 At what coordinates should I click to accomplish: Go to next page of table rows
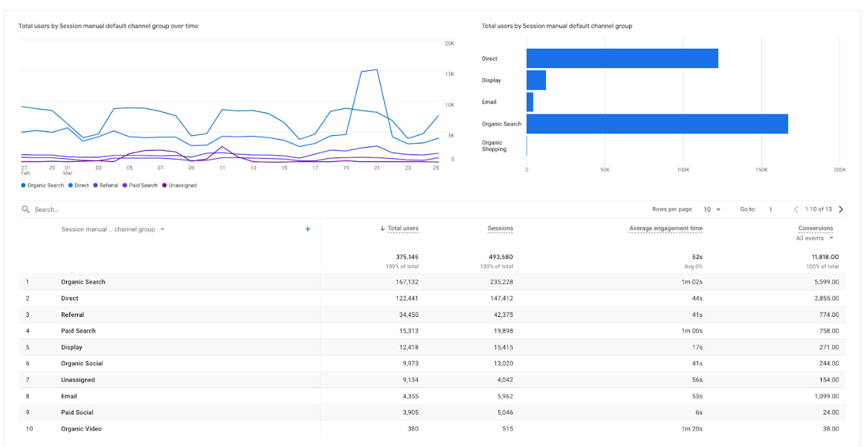coord(840,209)
